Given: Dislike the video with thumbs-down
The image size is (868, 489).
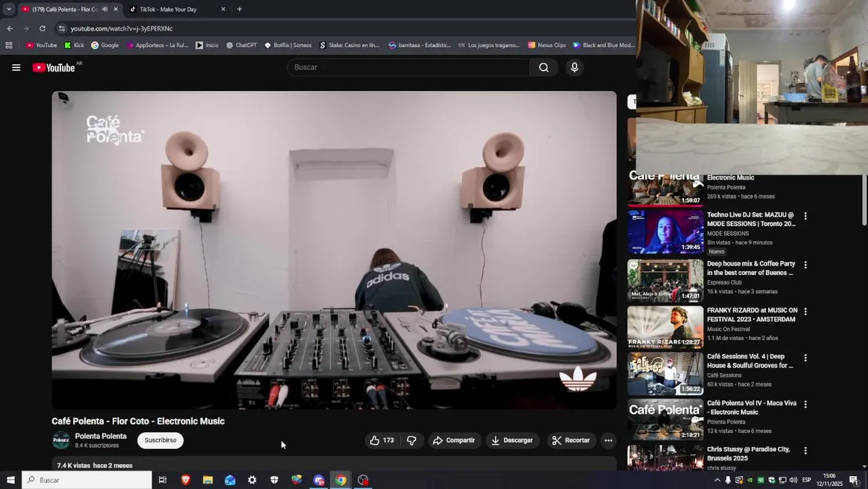Looking at the screenshot, I should point(412,440).
